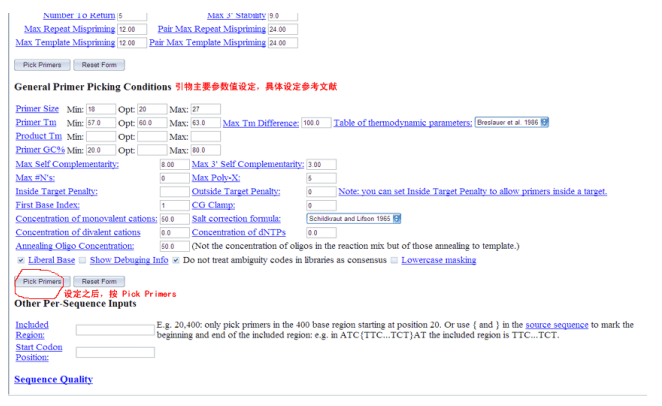Open the Primer Size help link
The height and width of the screenshot is (406, 662).
(x=37, y=108)
